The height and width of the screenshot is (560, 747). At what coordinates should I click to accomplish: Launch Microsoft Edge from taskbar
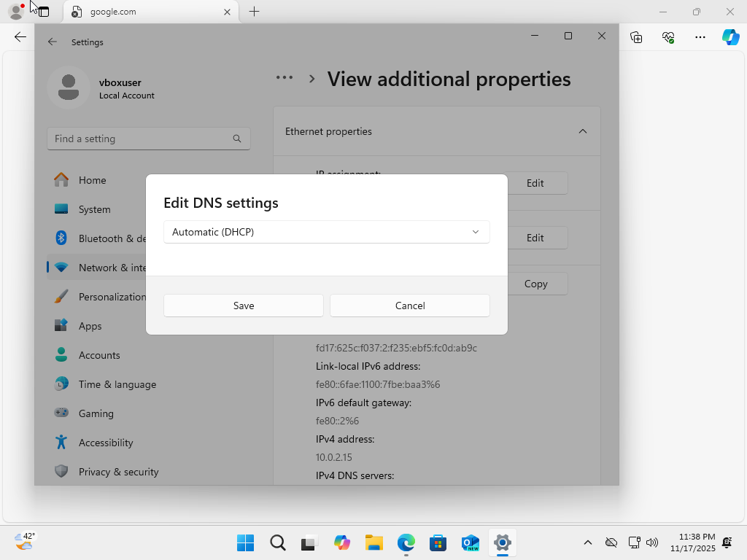(x=406, y=542)
